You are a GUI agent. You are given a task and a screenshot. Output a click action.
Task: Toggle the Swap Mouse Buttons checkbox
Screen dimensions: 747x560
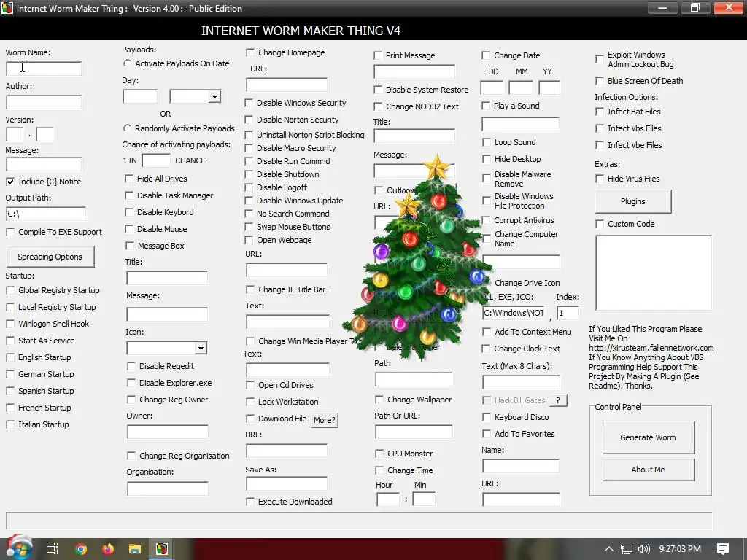pos(249,227)
